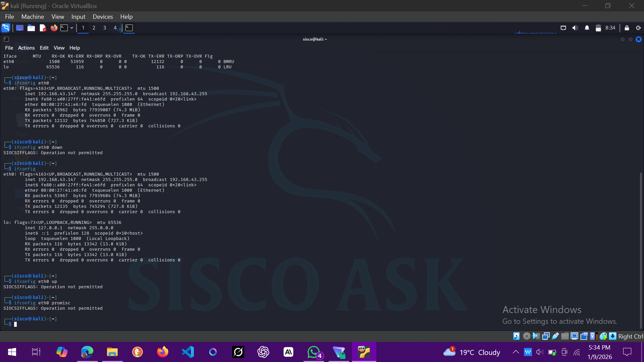Open terminal emulator launcher in Kali panel
This screenshot has width=644, height=362.
64,28
